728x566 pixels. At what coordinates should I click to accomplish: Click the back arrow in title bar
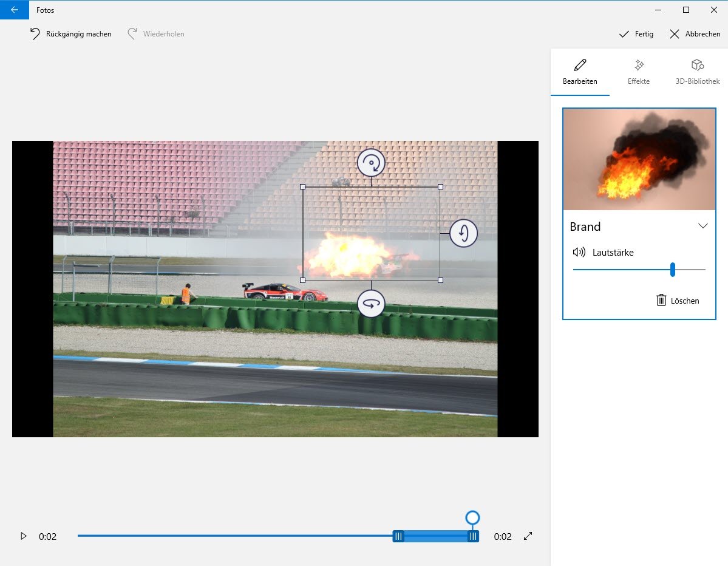pyautogui.click(x=15, y=10)
